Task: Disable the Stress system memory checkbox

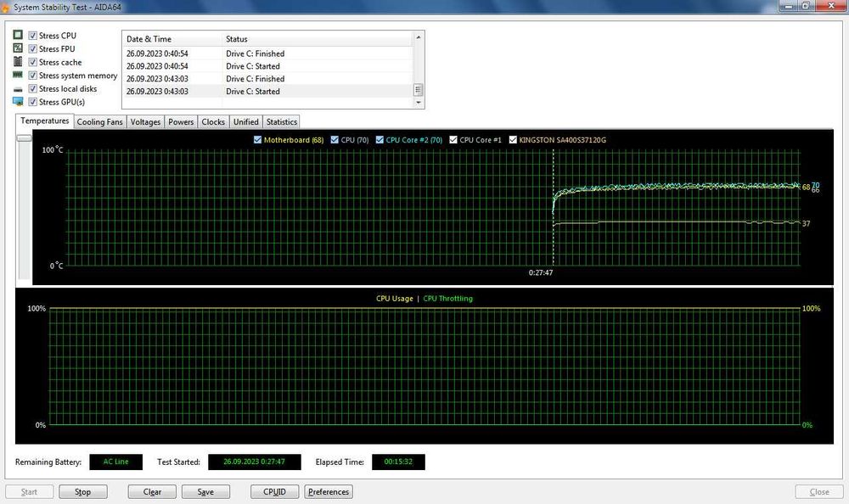Action: [x=32, y=76]
